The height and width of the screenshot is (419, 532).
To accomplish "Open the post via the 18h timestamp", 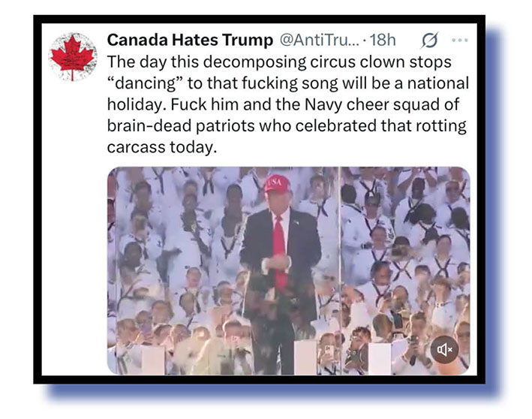I will pos(381,40).
